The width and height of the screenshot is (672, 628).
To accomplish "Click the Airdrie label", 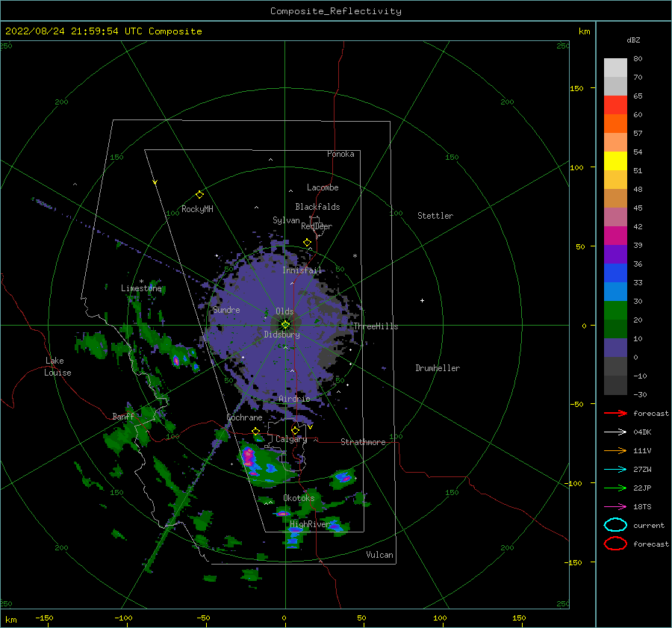I will pos(294,399).
